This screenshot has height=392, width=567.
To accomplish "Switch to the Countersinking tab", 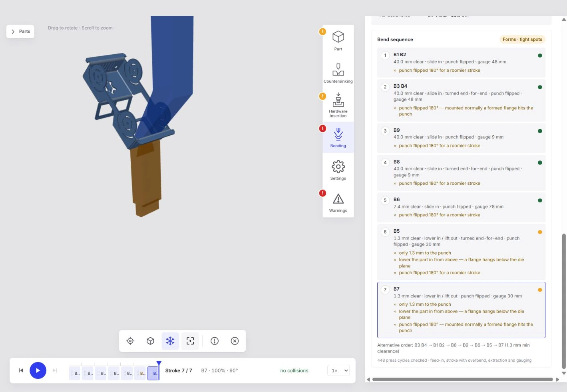I will [338, 73].
